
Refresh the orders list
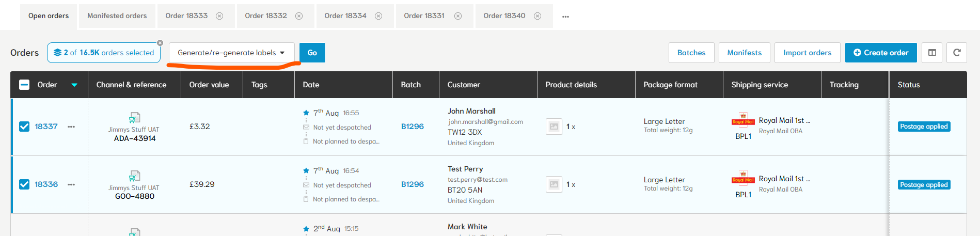point(957,53)
